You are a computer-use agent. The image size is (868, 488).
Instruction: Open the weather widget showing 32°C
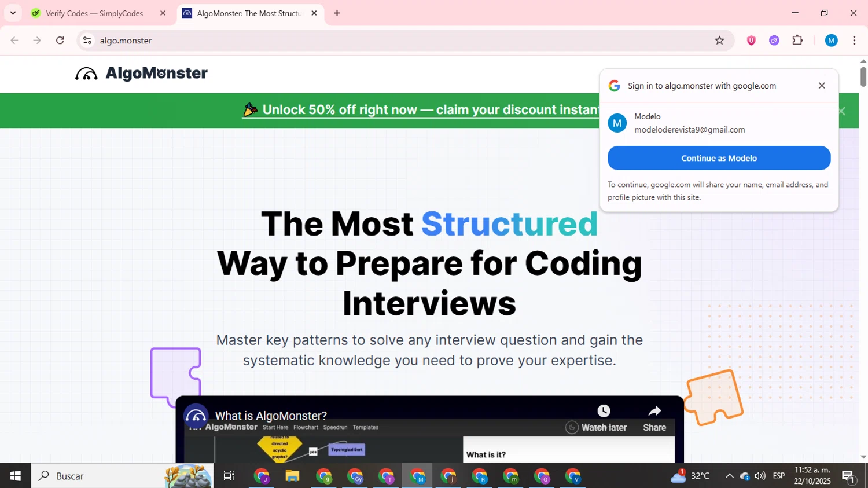(690, 476)
